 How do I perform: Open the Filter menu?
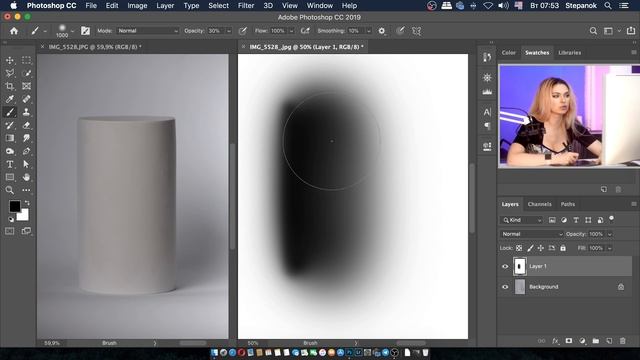(246, 6)
